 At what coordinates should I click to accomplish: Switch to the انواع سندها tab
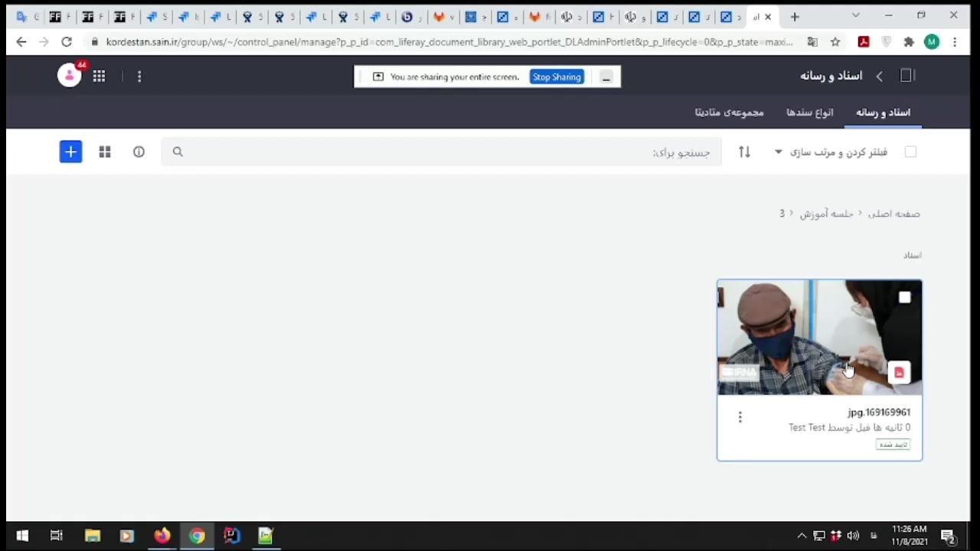tap(810, 112)
